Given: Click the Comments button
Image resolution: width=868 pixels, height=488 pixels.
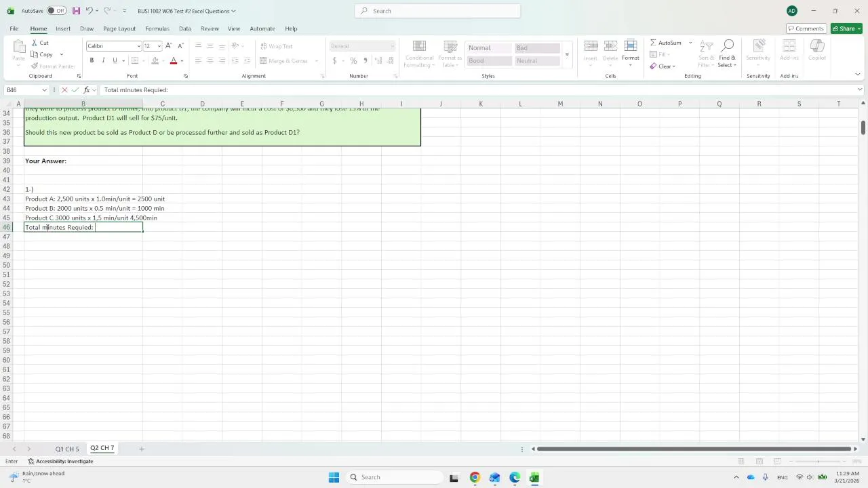Looking at the screenshot, I should coord(806,28).
